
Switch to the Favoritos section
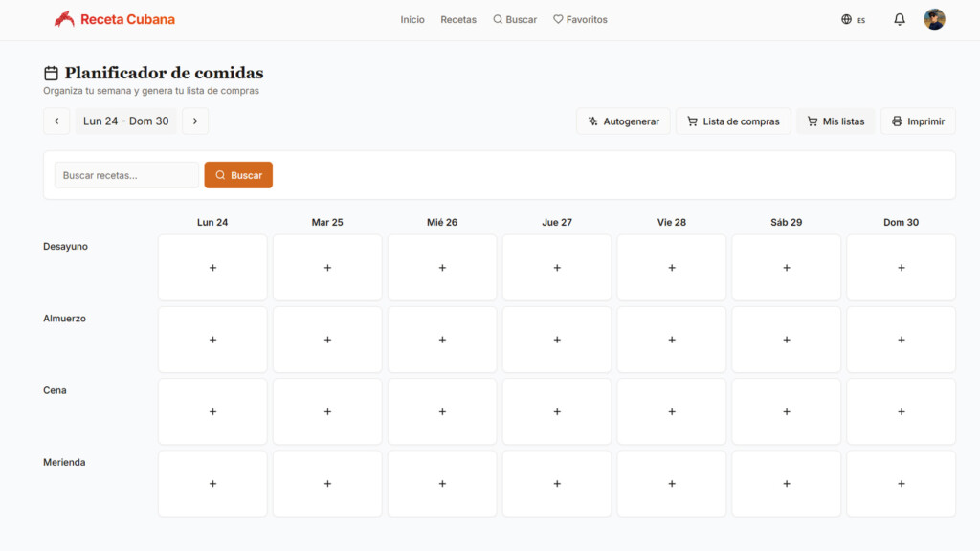click(580, 18)
